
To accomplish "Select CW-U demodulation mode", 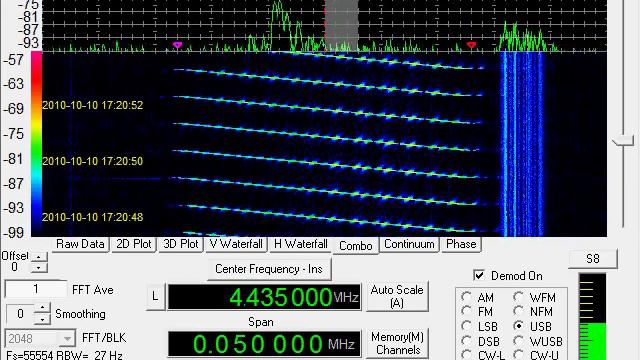I will tap(519, 355).
